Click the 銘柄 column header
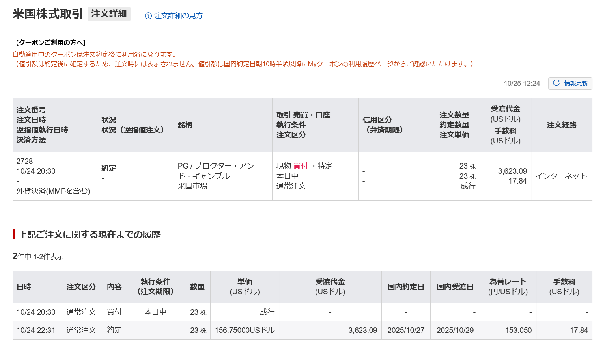Viewport: 605px width, 364px height. coord(185,125)
